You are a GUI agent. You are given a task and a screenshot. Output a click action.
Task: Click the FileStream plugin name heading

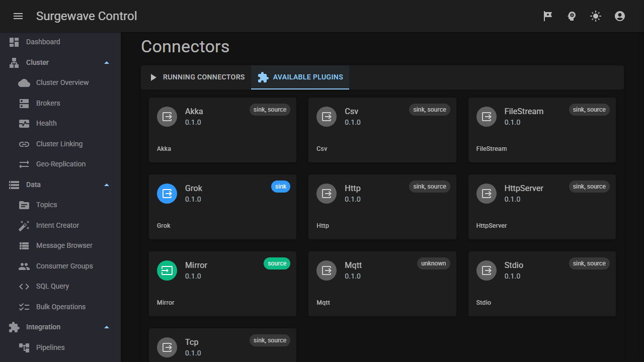[x=524, y=112]
